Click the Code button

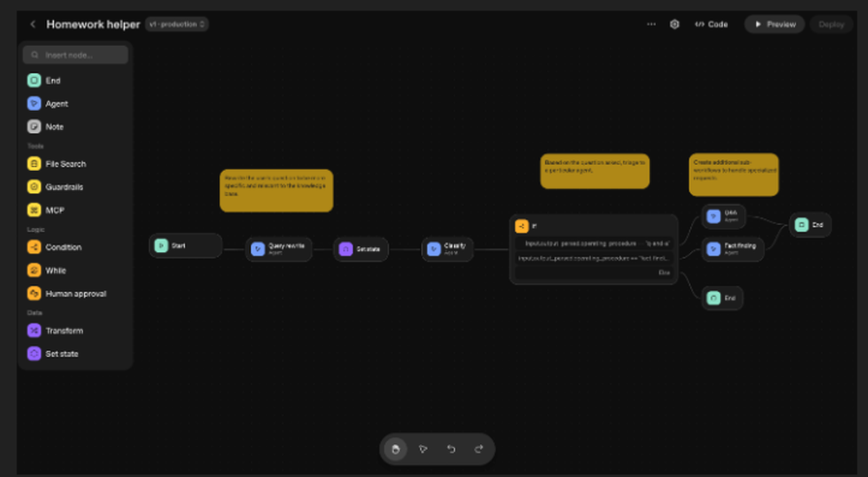[712, 24]
